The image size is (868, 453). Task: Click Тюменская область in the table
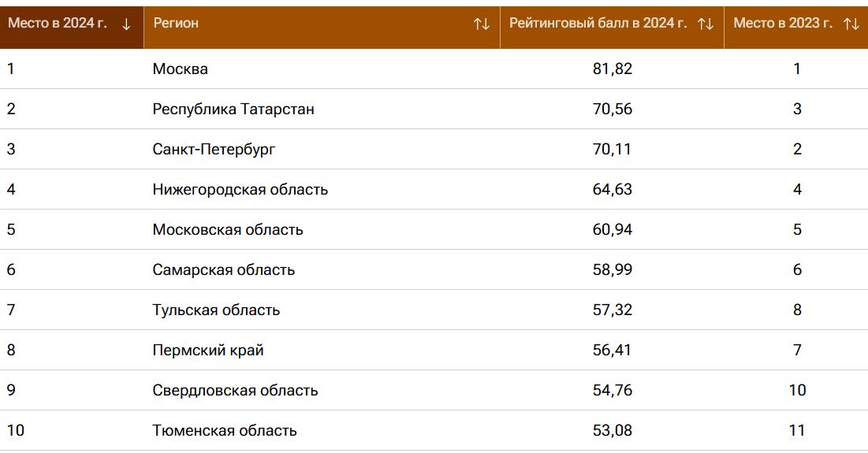pos(225,431)
